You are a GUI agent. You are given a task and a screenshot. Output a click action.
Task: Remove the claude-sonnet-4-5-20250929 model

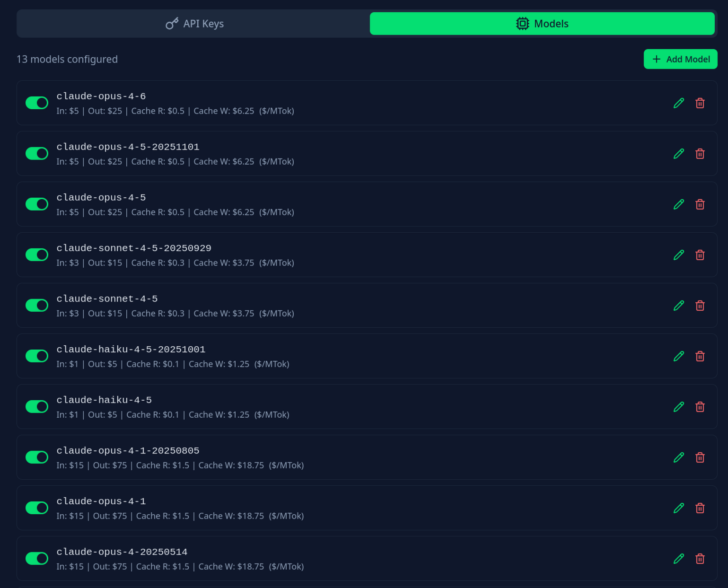(700, 255)
